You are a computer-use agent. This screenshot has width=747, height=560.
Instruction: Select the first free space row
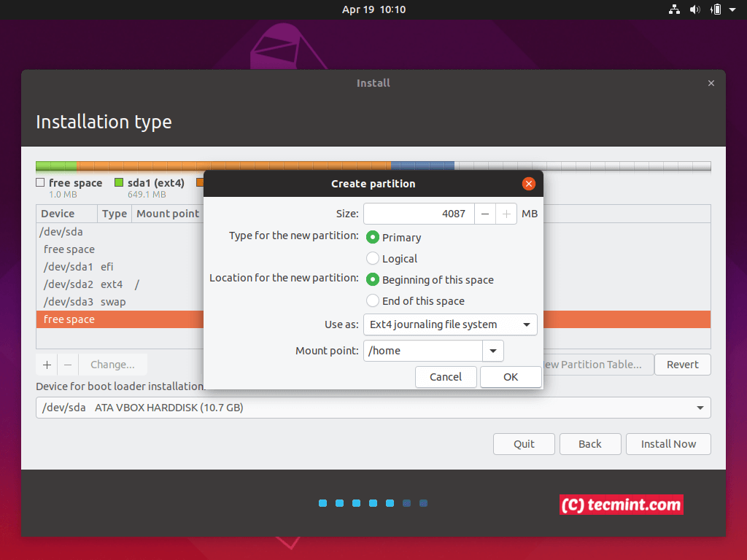coord(120,249)
